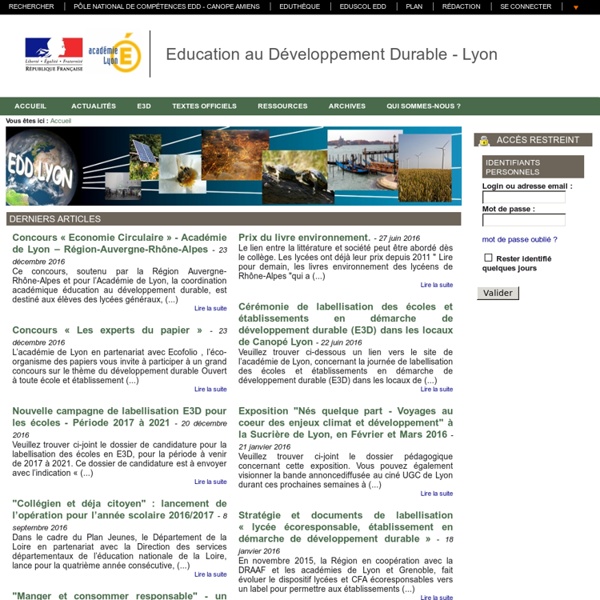600x600 pixels.
Task: Open the Archives menu
Action: (347, 106)
